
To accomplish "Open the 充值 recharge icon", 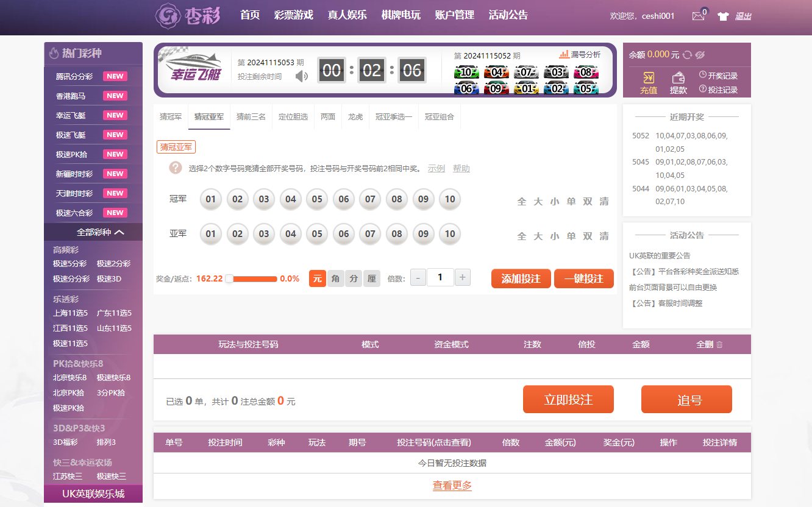I will (649, 83).
